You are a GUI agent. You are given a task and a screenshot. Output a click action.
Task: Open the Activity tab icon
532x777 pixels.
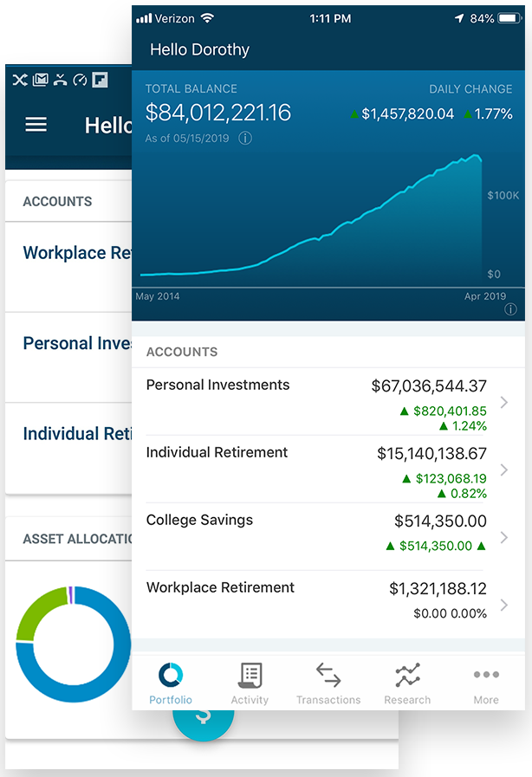click(250, 675)
